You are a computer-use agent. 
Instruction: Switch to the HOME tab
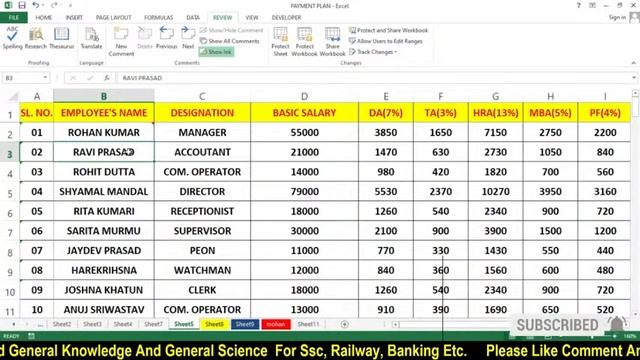click(x=44, y=18)
